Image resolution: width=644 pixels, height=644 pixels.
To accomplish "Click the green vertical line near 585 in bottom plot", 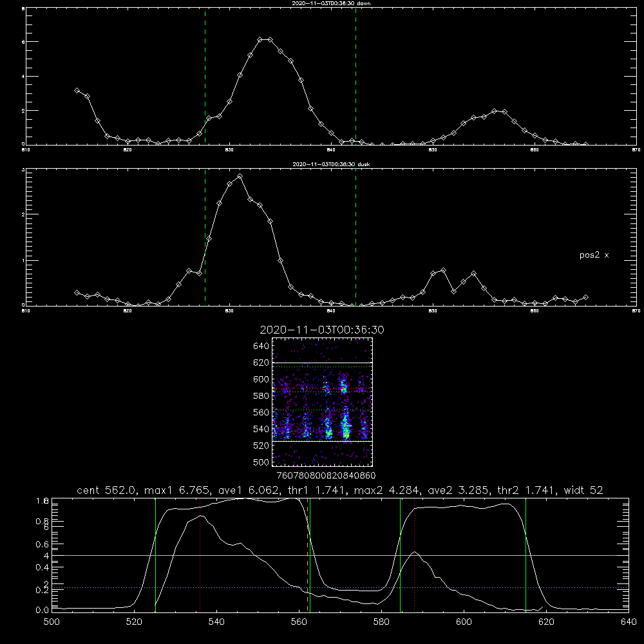I will [x=400, y=554].
